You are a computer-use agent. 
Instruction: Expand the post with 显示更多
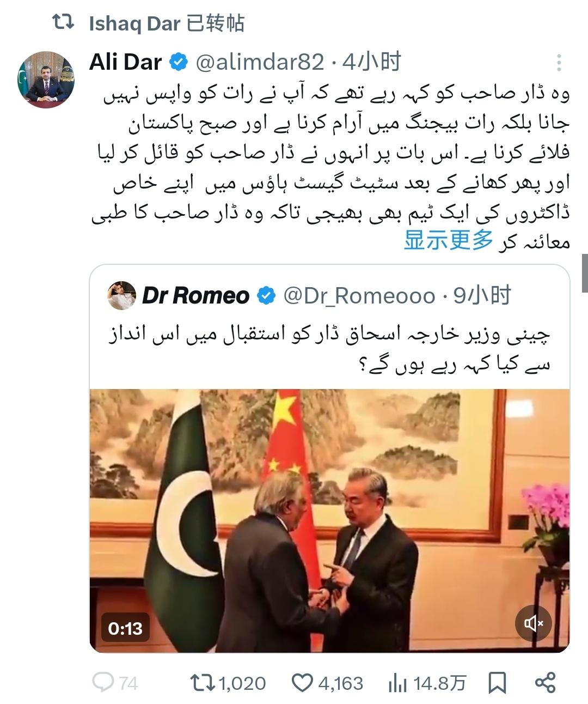point(448,240)
